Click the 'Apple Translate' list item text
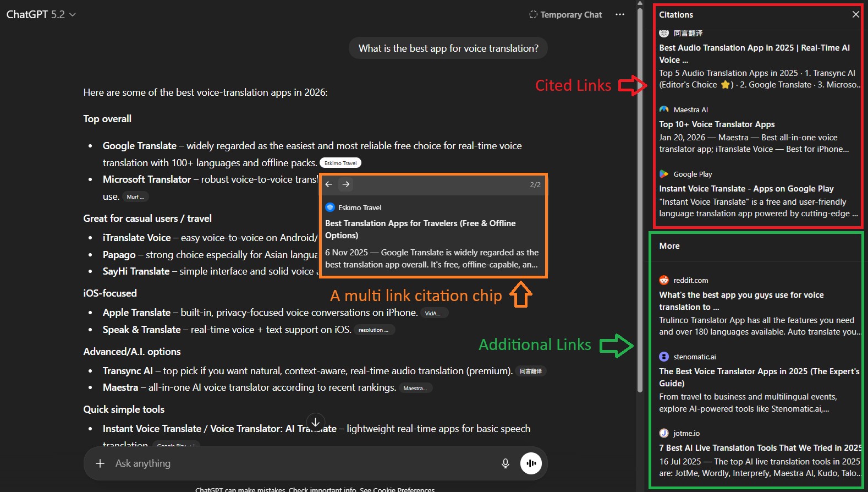868x492 pixels. click(136, 313)
